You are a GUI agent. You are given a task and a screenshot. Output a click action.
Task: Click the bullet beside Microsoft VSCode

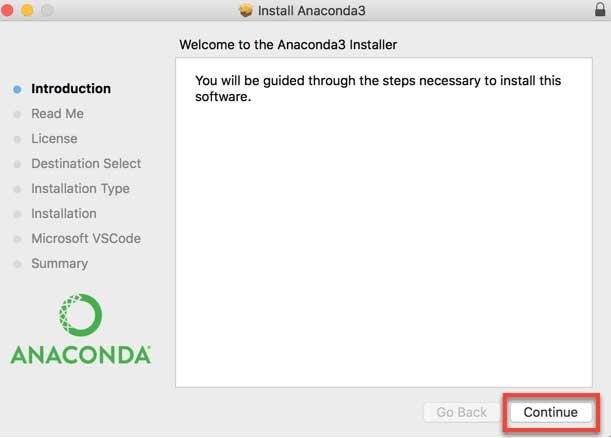click(x=17, y=239)
